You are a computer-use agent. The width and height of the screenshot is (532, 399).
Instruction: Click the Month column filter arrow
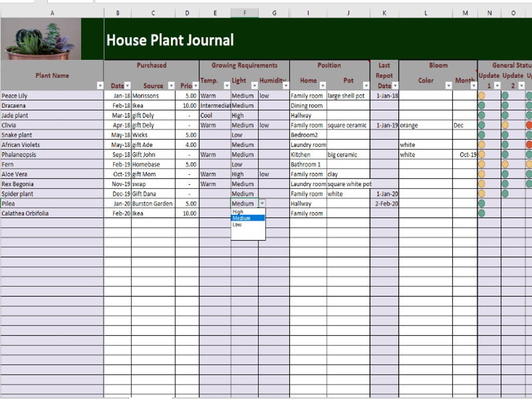point(474,86)
